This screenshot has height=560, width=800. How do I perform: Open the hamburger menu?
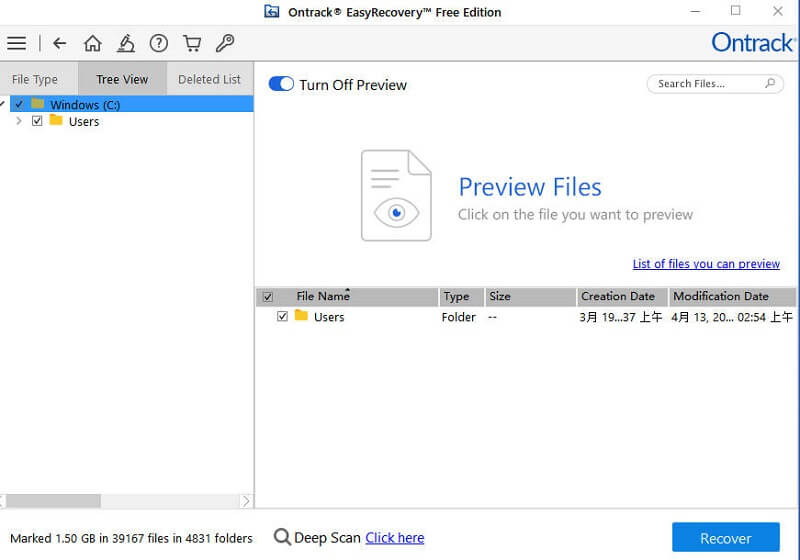coord(16,43)
